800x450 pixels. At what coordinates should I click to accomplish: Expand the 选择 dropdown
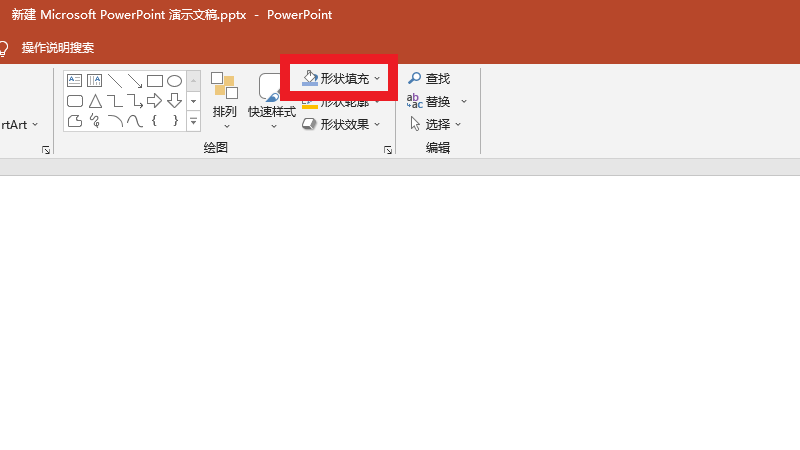[x=437, y=125]
